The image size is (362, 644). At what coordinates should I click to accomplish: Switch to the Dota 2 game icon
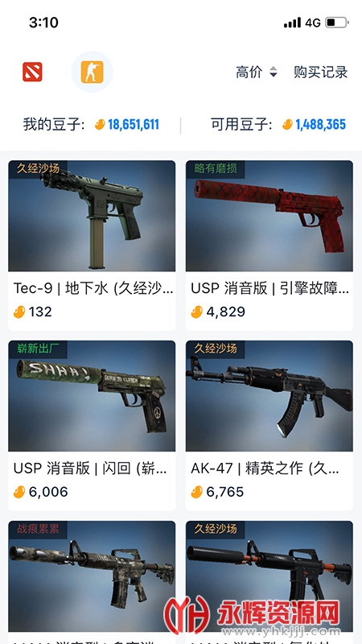[32, 72]
